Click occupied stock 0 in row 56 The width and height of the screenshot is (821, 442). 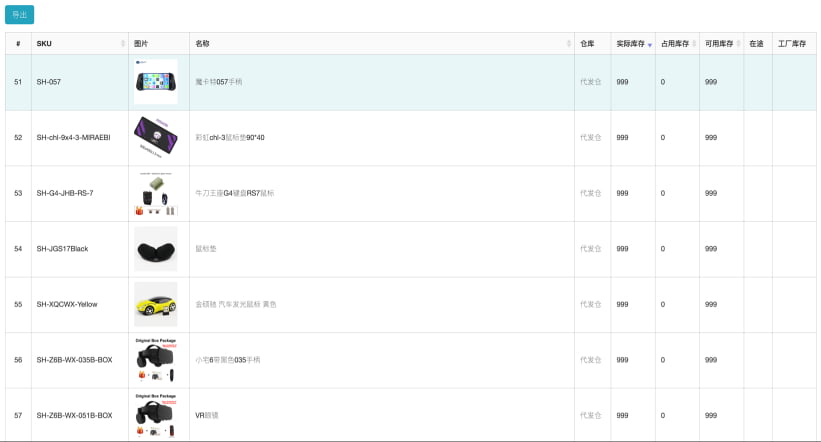(663, 360)
